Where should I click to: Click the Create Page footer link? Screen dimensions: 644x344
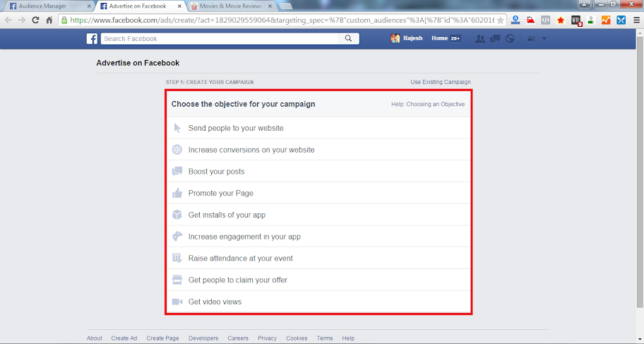click(162, 338)
